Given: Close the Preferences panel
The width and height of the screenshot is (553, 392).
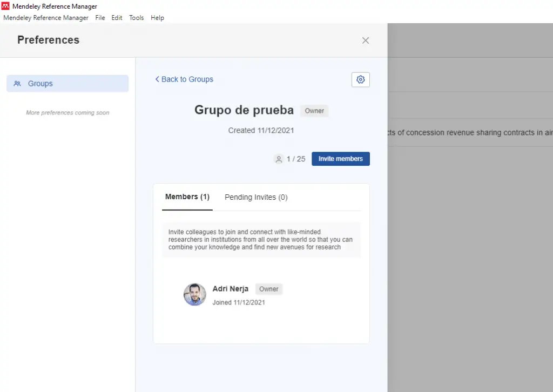Looking at the screenshot, I should [366, 40].
